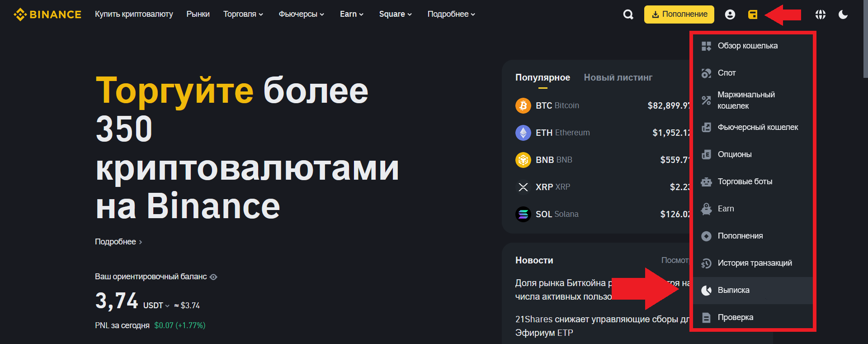The image size is (868, 344).
Task: Click the Ethereum coin icon
Action: coord(523,133)
